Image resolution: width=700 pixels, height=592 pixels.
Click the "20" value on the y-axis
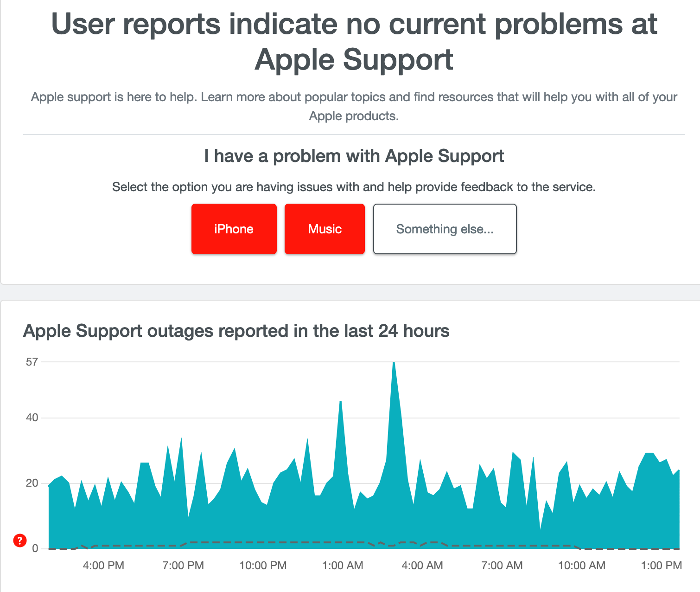pyautogui.click(x=32, y=483)
